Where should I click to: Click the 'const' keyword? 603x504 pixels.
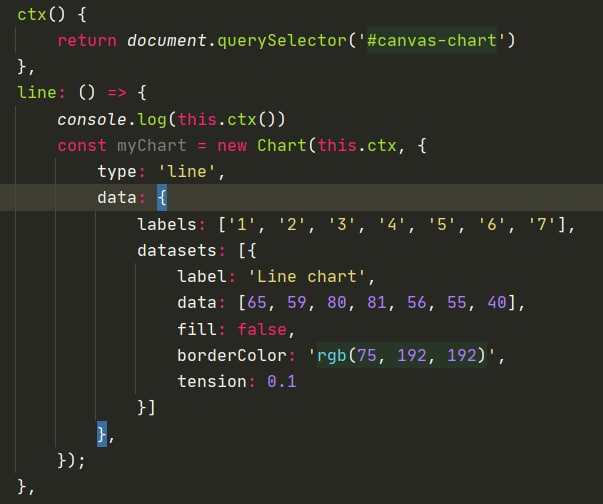[82, 146]
